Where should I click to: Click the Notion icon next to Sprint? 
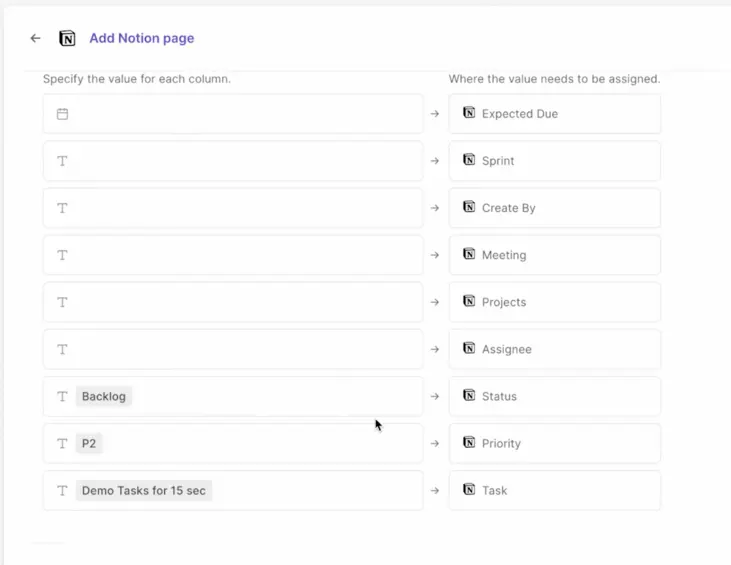(469, 159)
